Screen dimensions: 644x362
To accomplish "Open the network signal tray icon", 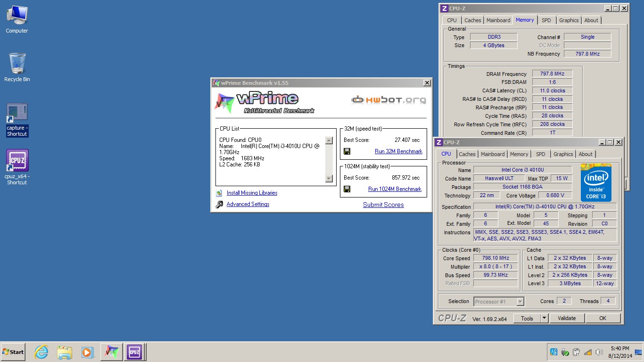I will [587, 352].
